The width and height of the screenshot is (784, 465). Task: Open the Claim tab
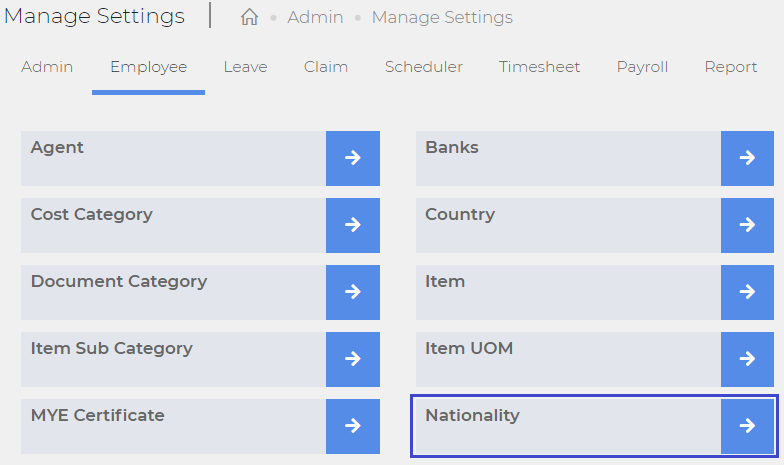[326, 67]
